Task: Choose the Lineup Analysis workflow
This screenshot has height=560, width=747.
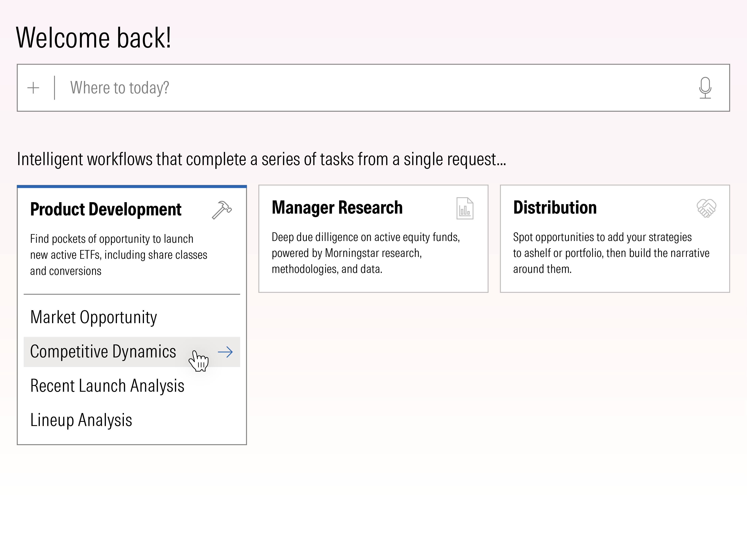Action: (132, 420)
